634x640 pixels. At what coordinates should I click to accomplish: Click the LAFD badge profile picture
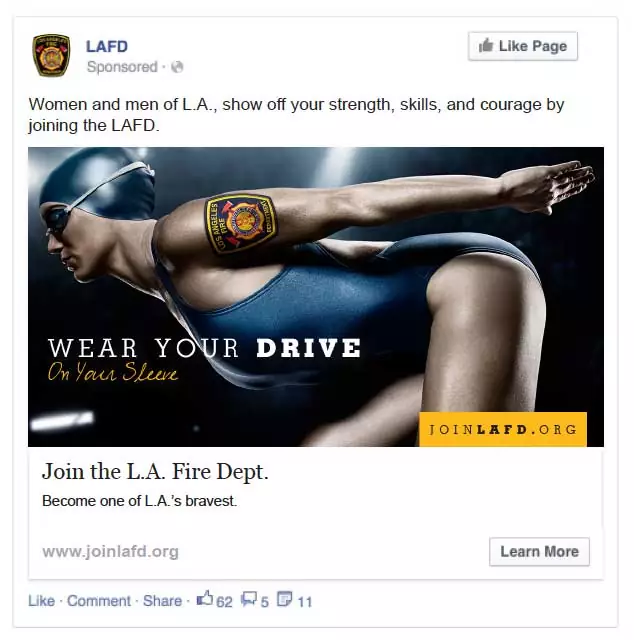coord(51,55)
